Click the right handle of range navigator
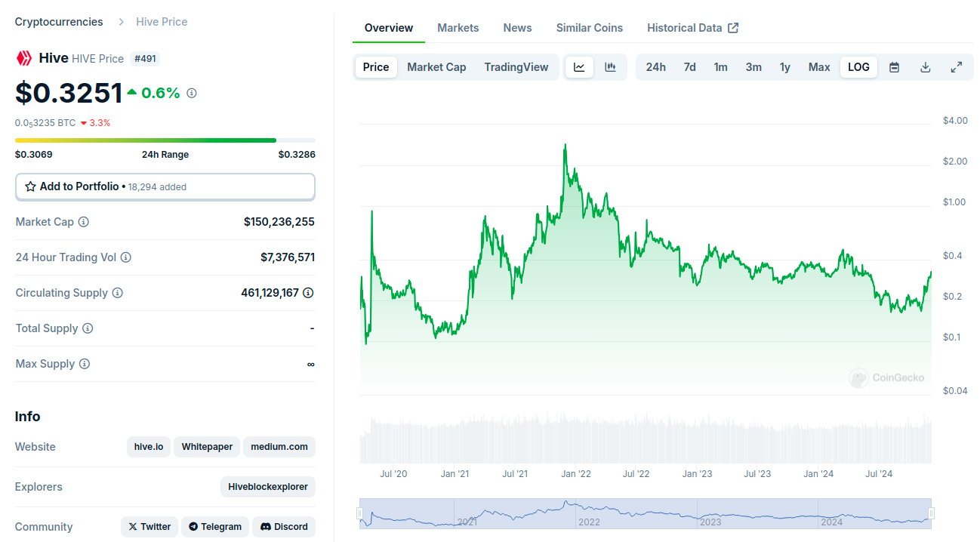 [x=931, y=513]
